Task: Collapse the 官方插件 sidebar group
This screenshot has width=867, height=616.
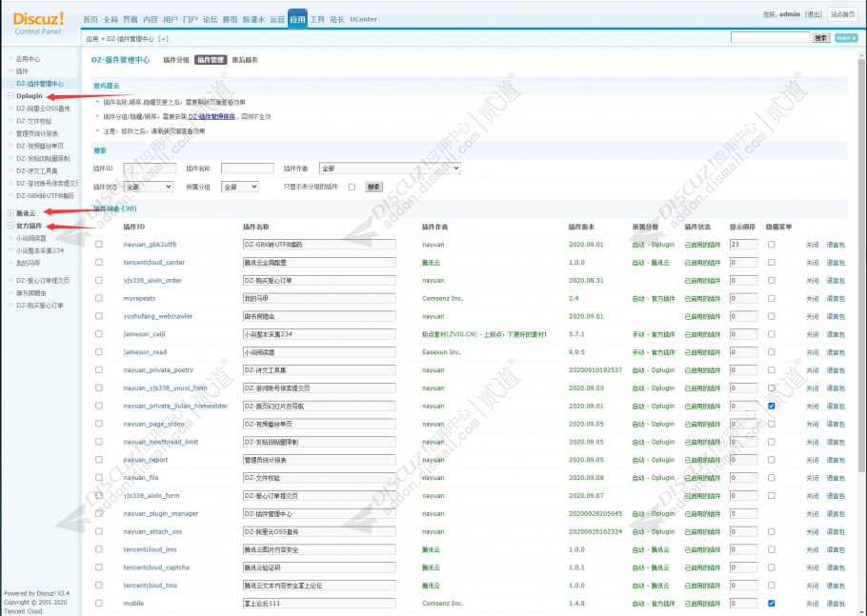Action: [x=10, y=226]
